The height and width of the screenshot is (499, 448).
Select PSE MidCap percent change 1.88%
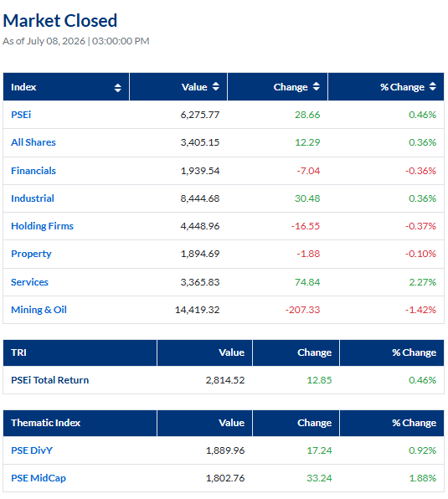click(423, 478)
